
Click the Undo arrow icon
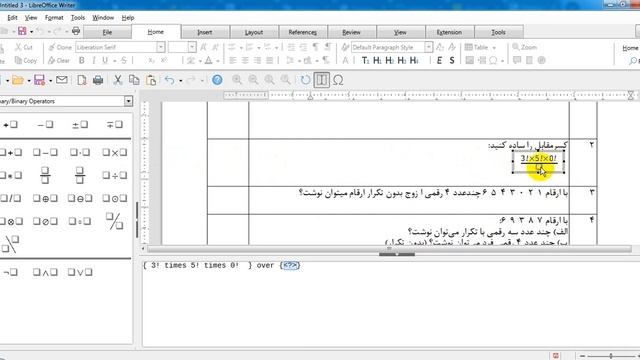click(x=170, y=80)
